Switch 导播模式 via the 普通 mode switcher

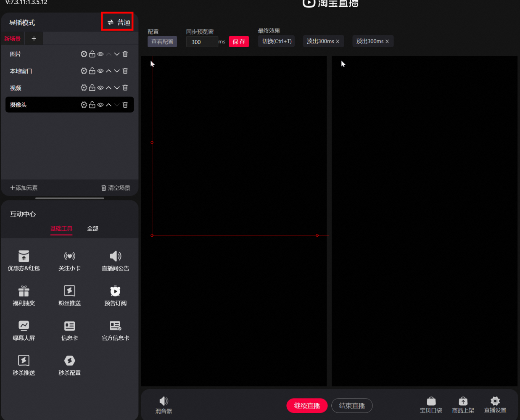[118, 22]
